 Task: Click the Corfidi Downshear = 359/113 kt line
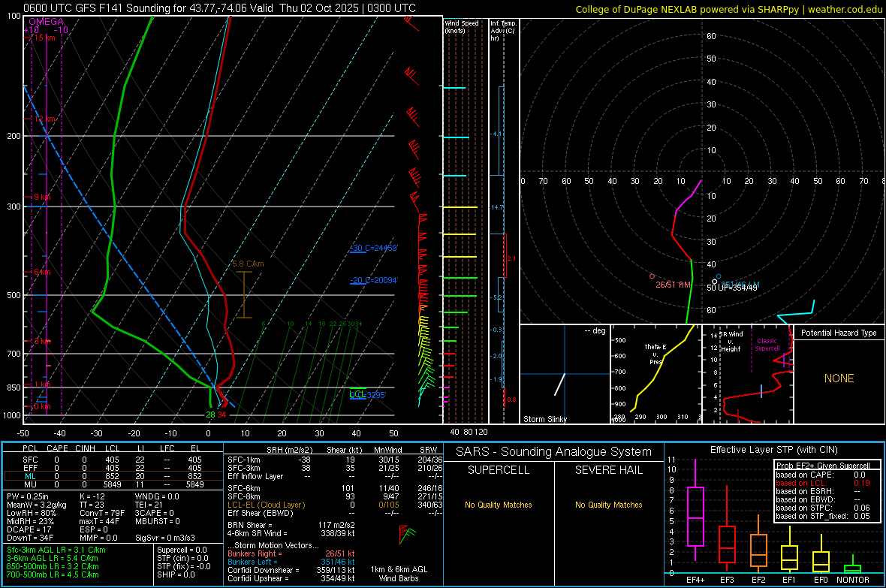291,570
